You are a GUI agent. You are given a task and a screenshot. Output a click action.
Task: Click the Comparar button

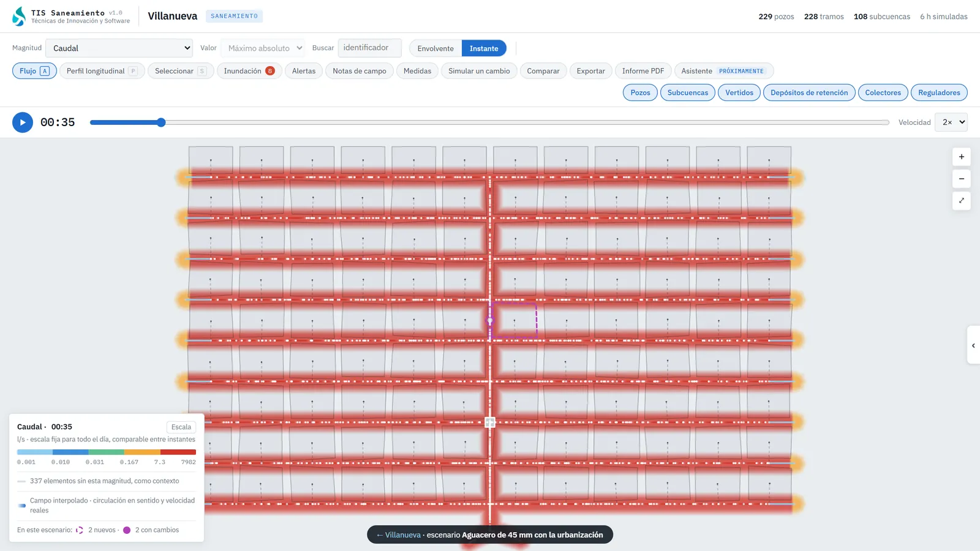[543, 71]
